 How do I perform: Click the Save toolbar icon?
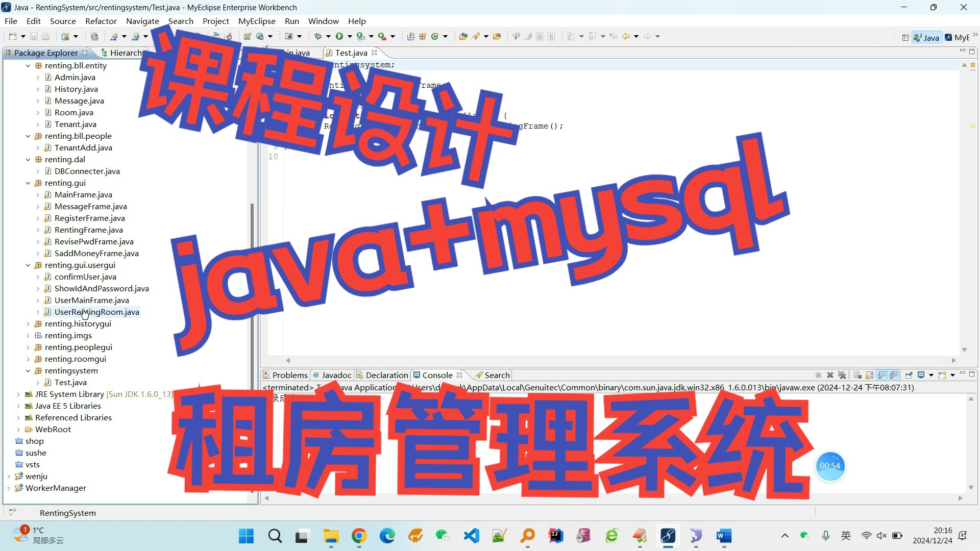34,36
